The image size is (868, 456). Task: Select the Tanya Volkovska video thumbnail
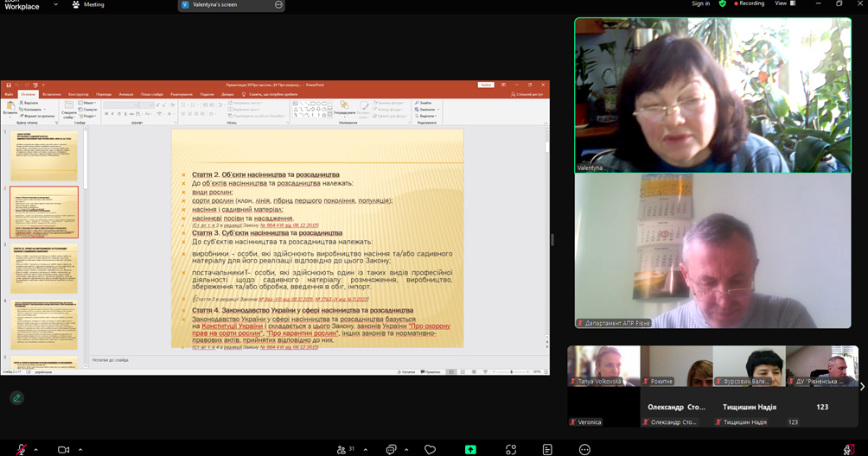pos(603,365)
